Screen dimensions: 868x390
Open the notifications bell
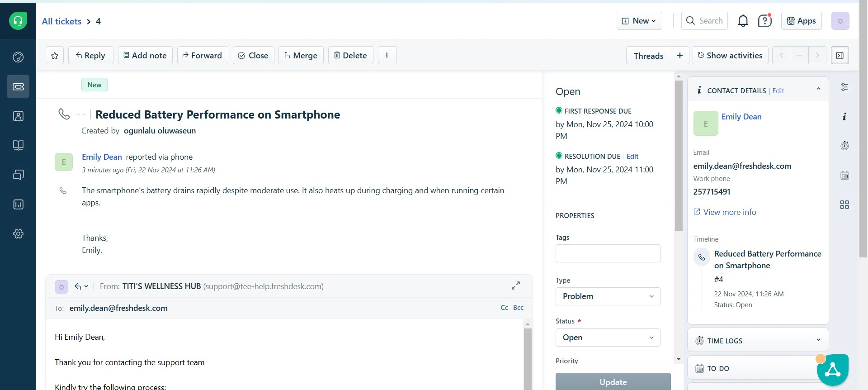point(743,21)
